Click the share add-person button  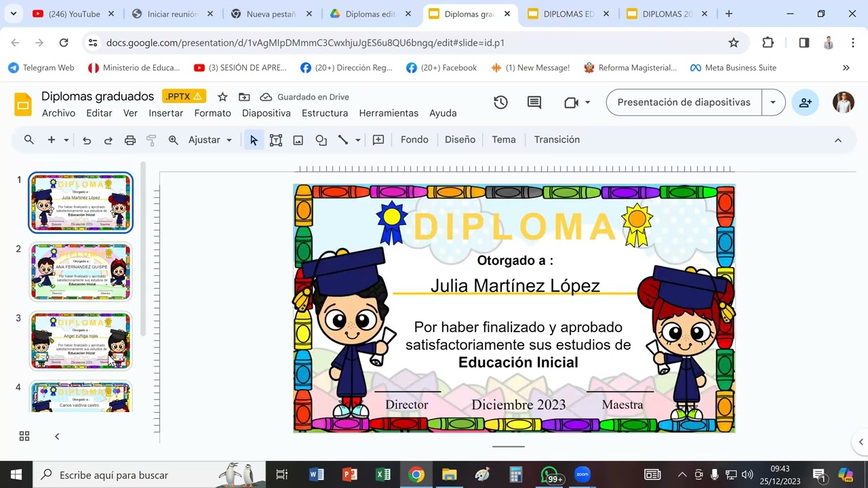806,102
